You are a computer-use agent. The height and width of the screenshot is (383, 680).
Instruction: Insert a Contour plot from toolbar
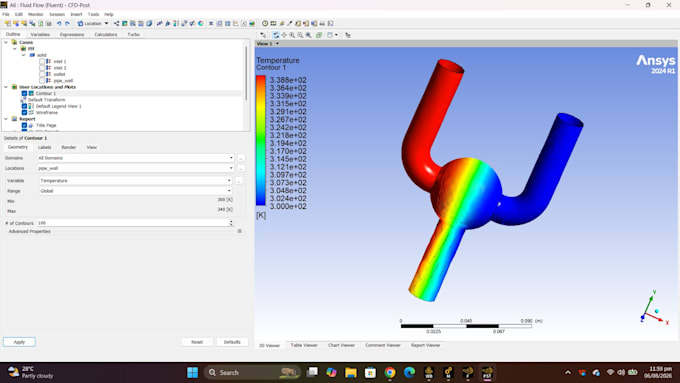pyautogui.click(x=124, y=23)
